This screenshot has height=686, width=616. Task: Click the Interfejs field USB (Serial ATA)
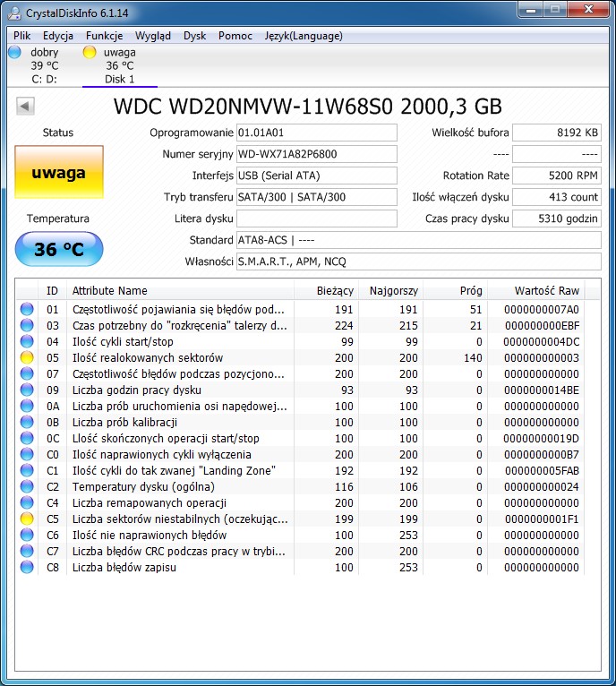point(317,176)
